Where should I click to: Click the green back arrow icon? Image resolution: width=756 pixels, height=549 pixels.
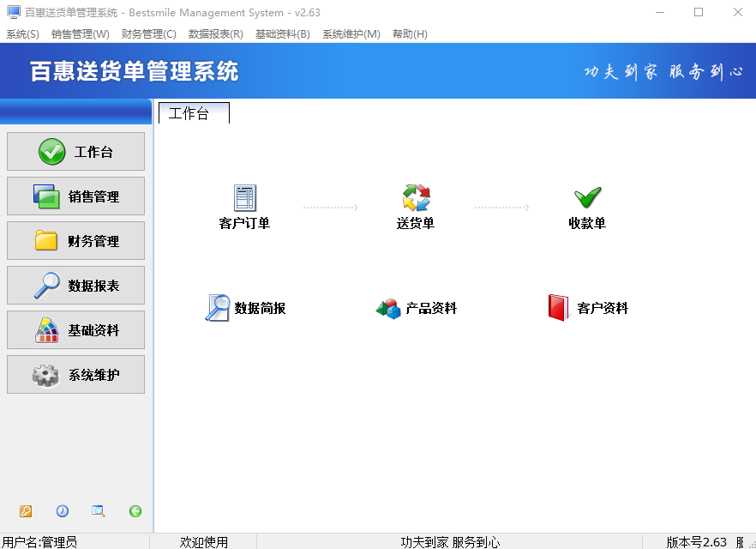pos(135,511)
